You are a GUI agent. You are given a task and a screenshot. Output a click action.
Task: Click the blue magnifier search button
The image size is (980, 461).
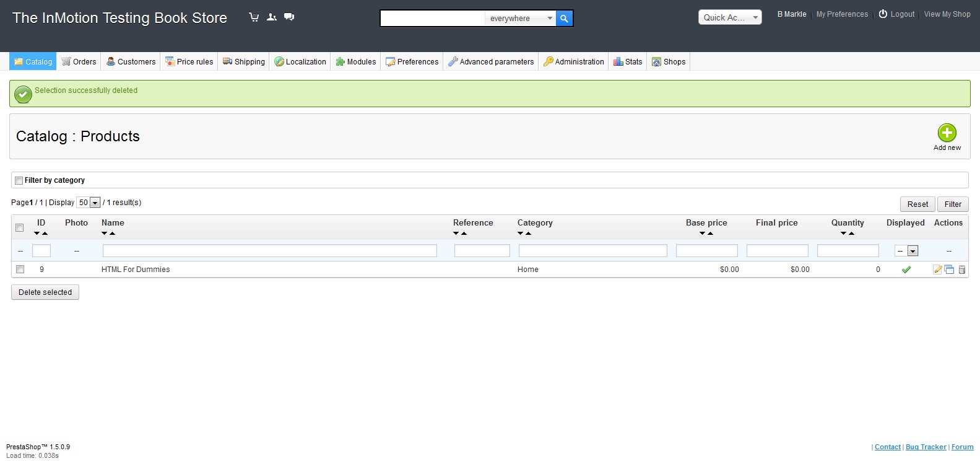564,19
